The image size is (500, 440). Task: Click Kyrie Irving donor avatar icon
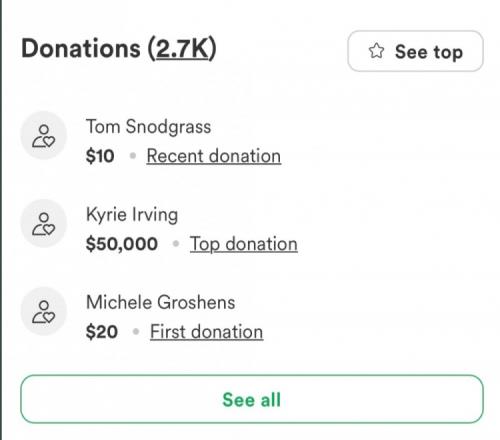[x=44, y=223]
